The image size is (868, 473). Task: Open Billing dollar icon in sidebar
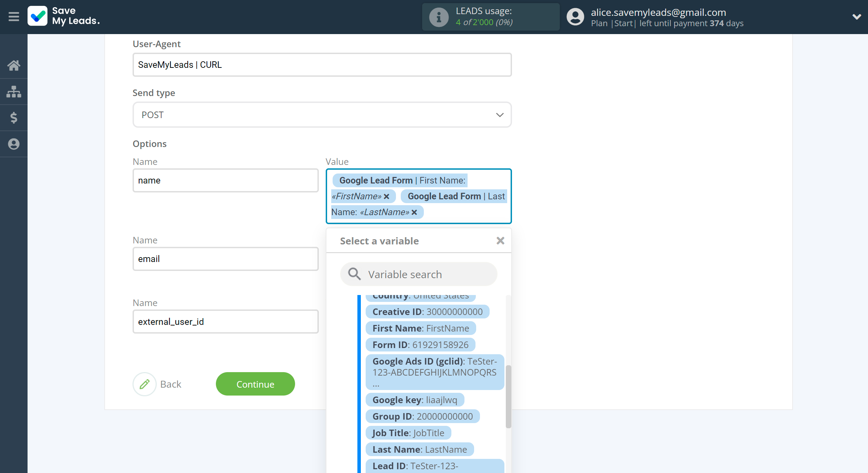tap(14, 118)
